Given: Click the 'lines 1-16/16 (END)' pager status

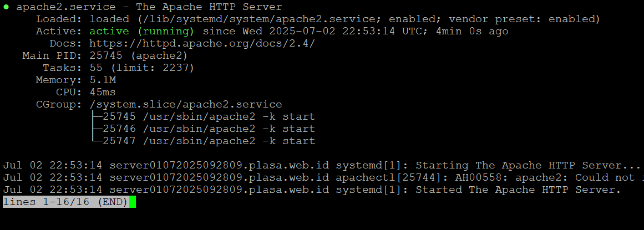Looking at the screenshot, I should point(65,202).
